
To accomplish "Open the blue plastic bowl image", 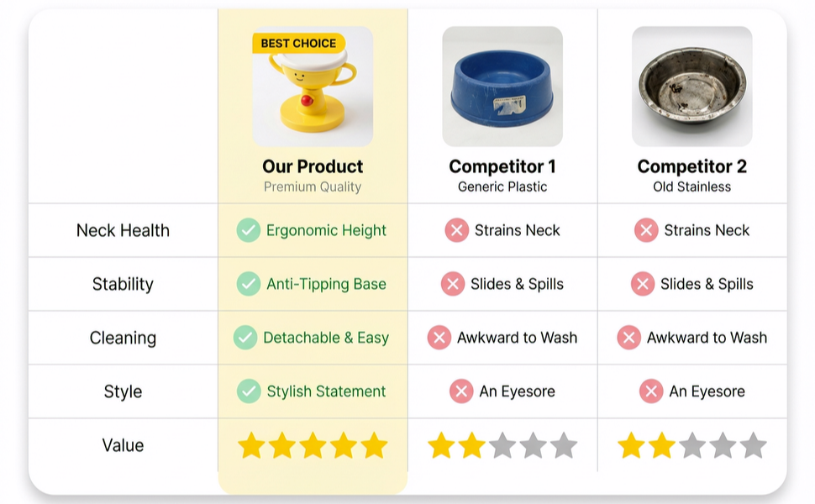I will [502, 87].
